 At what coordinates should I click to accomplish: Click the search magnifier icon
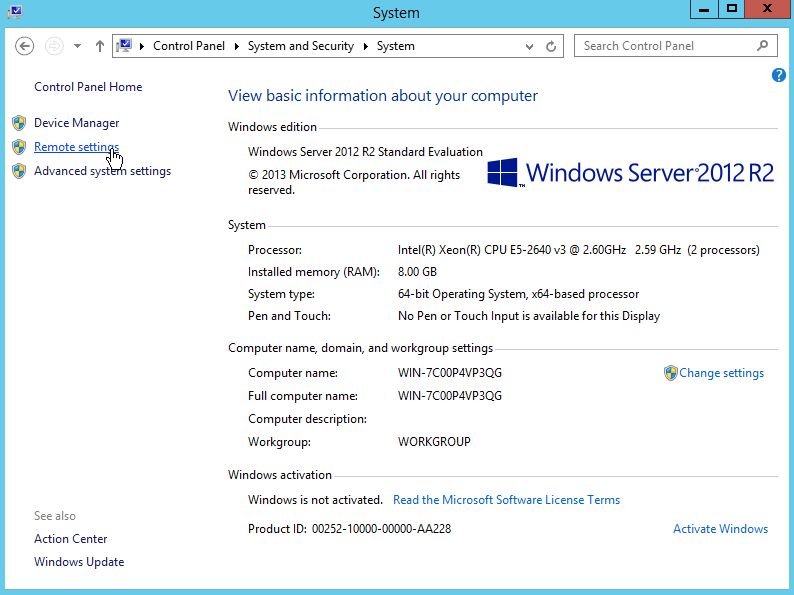[x=762, y=46]
